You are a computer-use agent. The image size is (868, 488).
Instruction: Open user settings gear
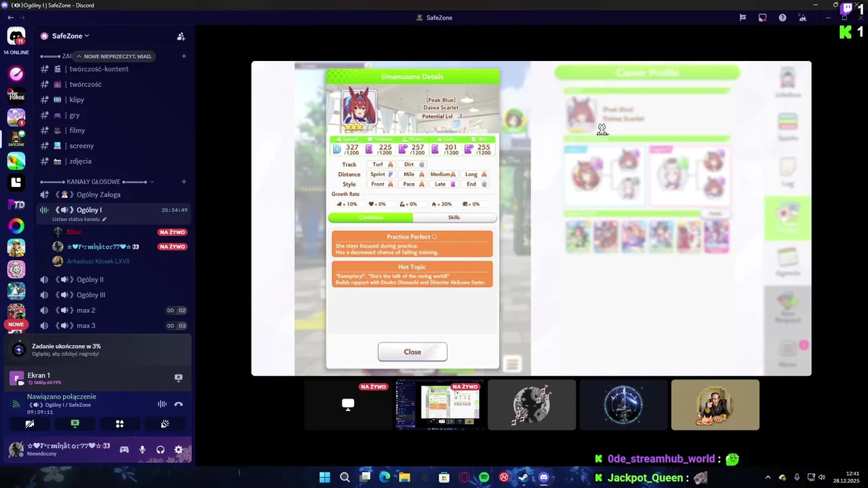[x=178, y=449]
